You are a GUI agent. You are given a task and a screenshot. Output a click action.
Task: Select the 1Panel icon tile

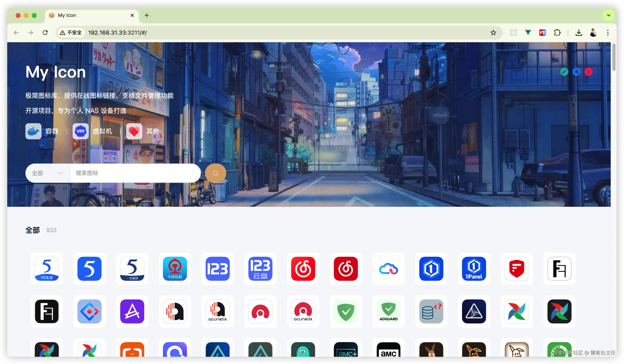(474, 269)
